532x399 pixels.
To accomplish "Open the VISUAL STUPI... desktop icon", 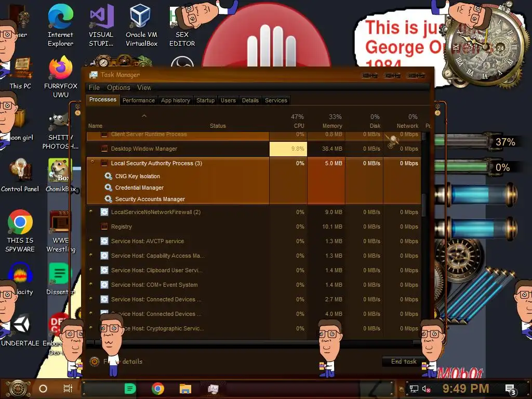I will 101,25.
